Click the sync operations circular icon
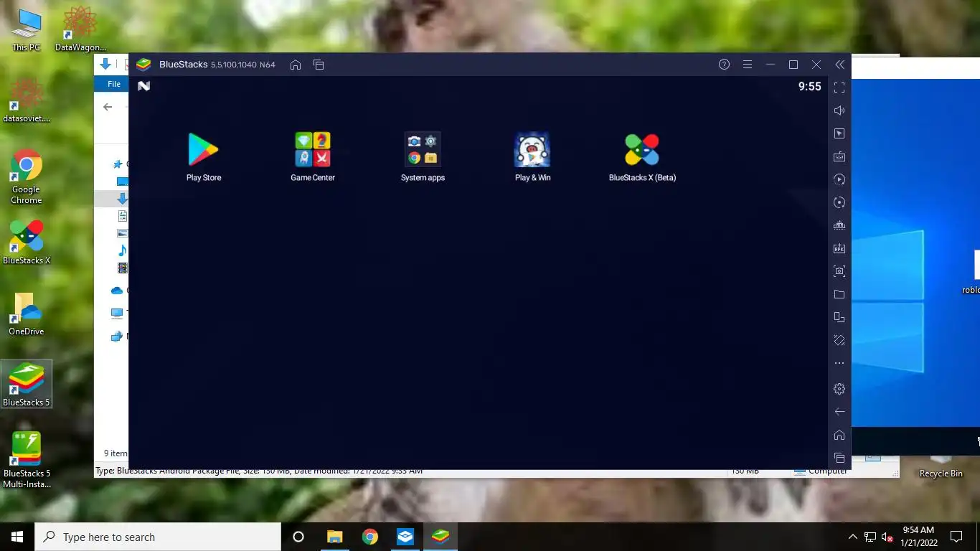 tap(839, 202)
